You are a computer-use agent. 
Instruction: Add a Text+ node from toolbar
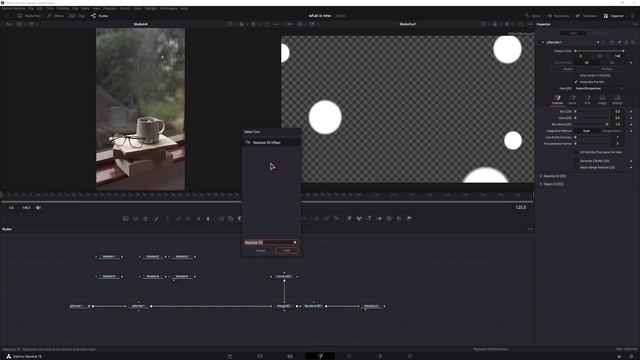pos(146,219)
